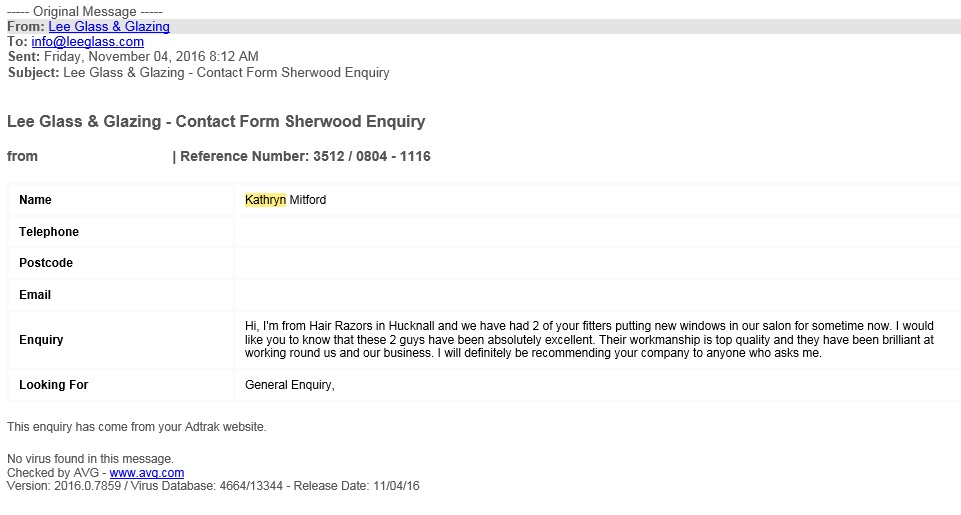Click the bold Contact Form Sherwood Enquiry heading
961x515 pixels.
click(x=216, y=122)
